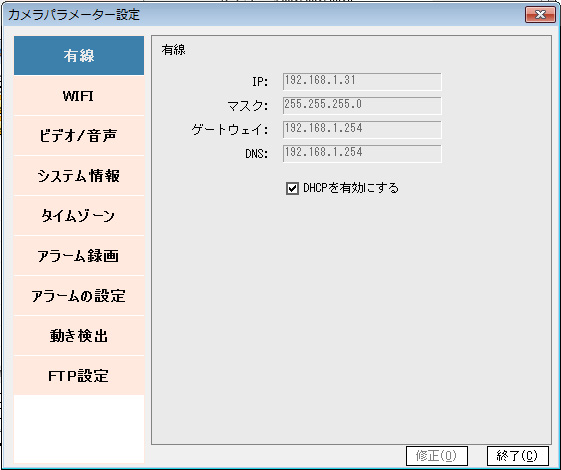Go to タイムゾーン settings
This screenshot has width=561, height=470.
pos(79,216)
